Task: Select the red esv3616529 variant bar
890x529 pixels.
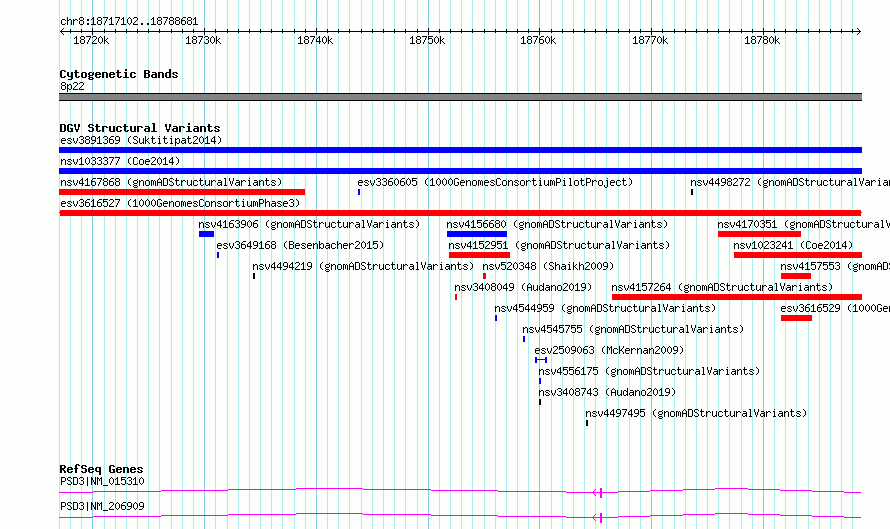Action: (x=796, y=318)
